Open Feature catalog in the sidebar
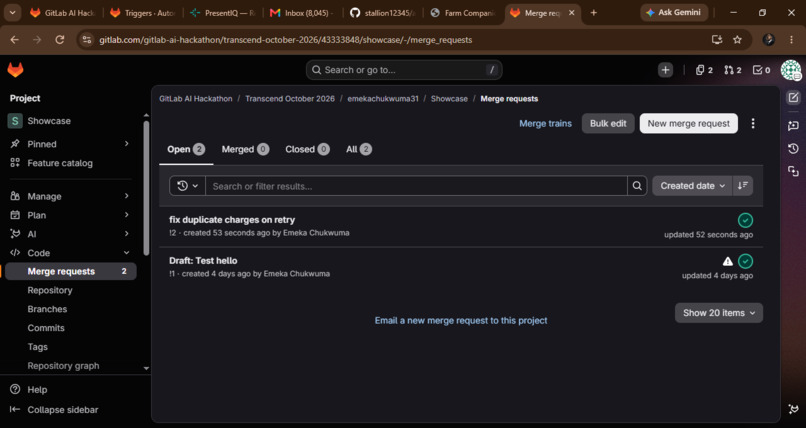 click(x=69, y=163)
